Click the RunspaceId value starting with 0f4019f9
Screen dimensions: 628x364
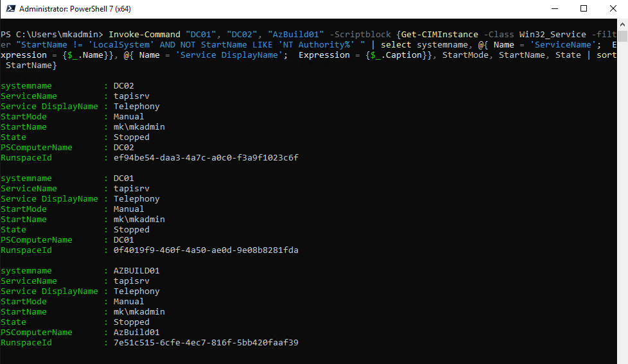205,250
